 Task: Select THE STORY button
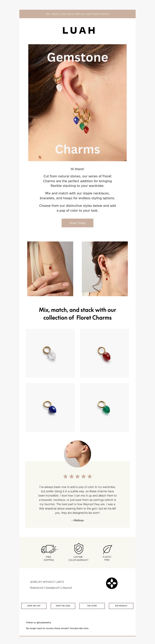pyautogui.click(x=92, y=606)
